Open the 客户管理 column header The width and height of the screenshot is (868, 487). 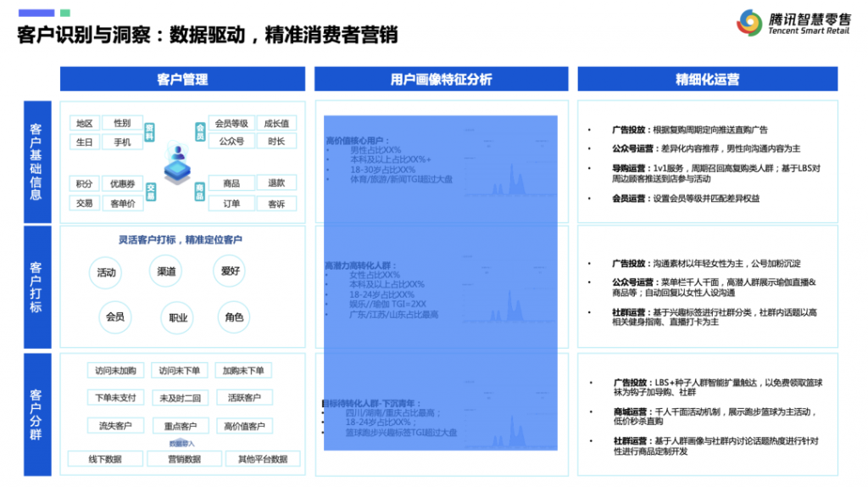coord(183,79)
